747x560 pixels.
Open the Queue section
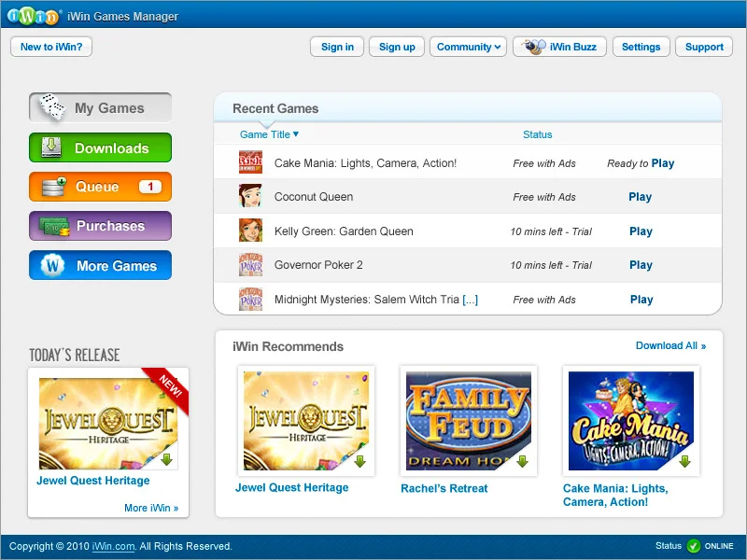[x=100, y=187]
